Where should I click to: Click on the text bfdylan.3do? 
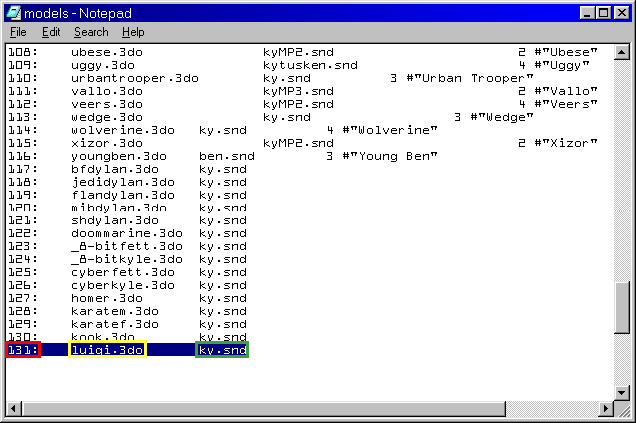115,169
